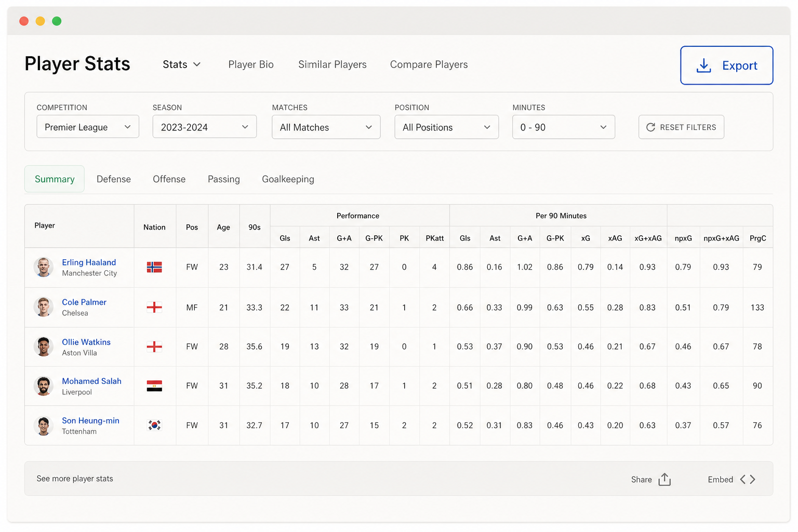
Task: Click the green macOS maximize button
Action: point(57,21)
